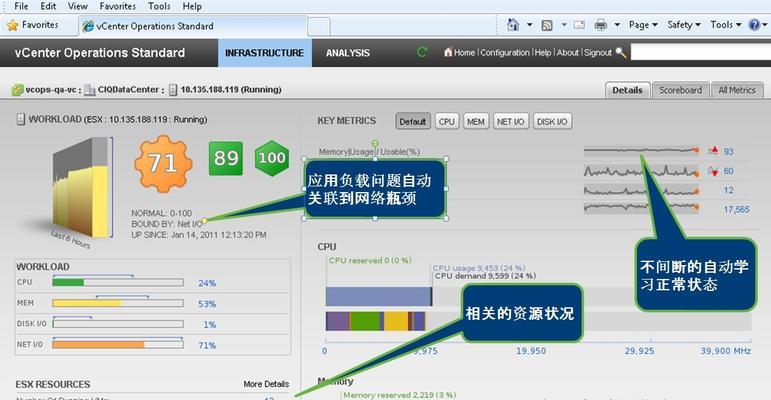Click the metric value 60

click(x=728, y=171)
